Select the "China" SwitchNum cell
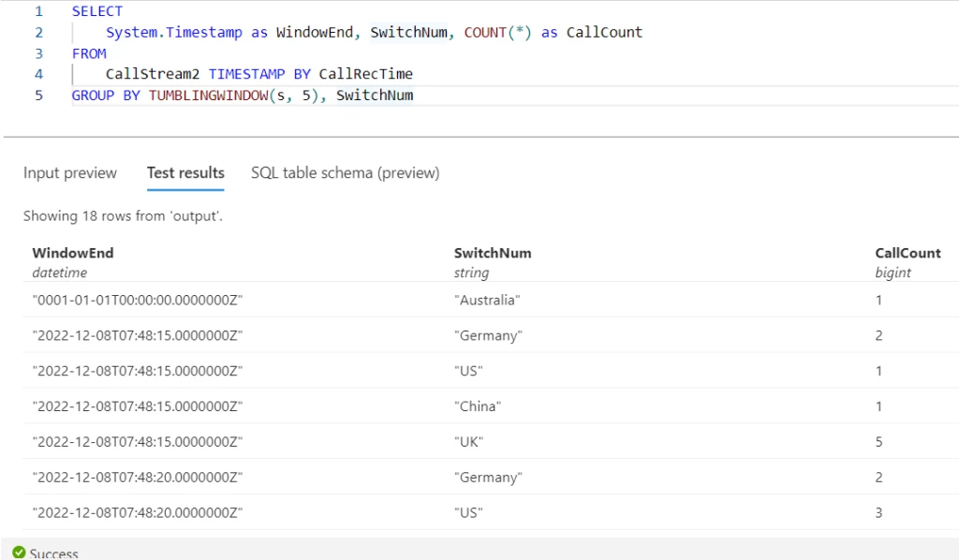The width and height of the screenshot is (959, 560). pyautogui.click(x=478, y=406)
